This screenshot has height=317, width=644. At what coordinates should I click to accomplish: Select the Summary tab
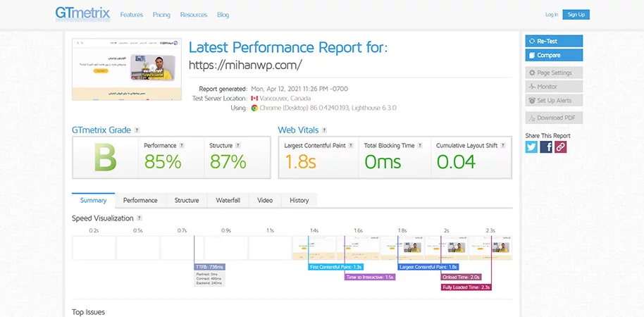coord(93,200)
